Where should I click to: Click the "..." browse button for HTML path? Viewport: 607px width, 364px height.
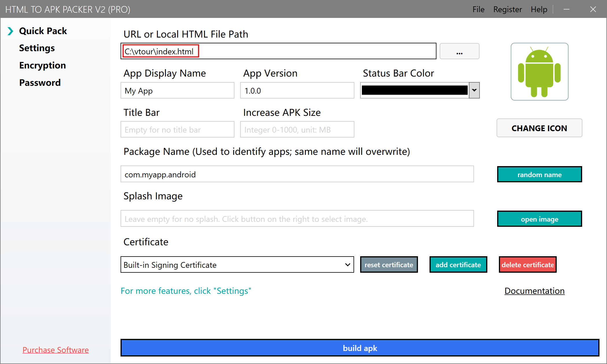tap(459, 51)
